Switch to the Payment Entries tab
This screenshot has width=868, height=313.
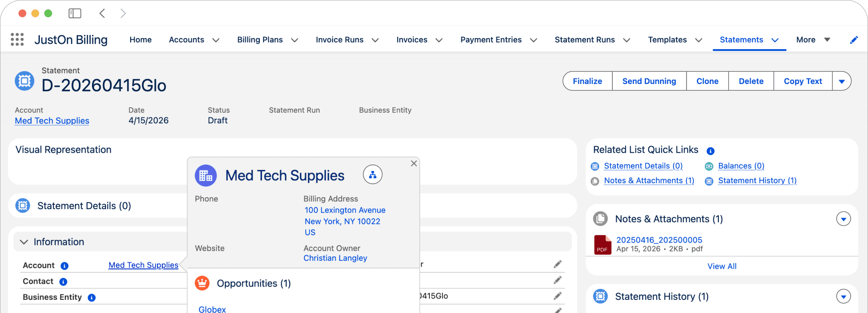pyautogui.click(x=491, y=39)
